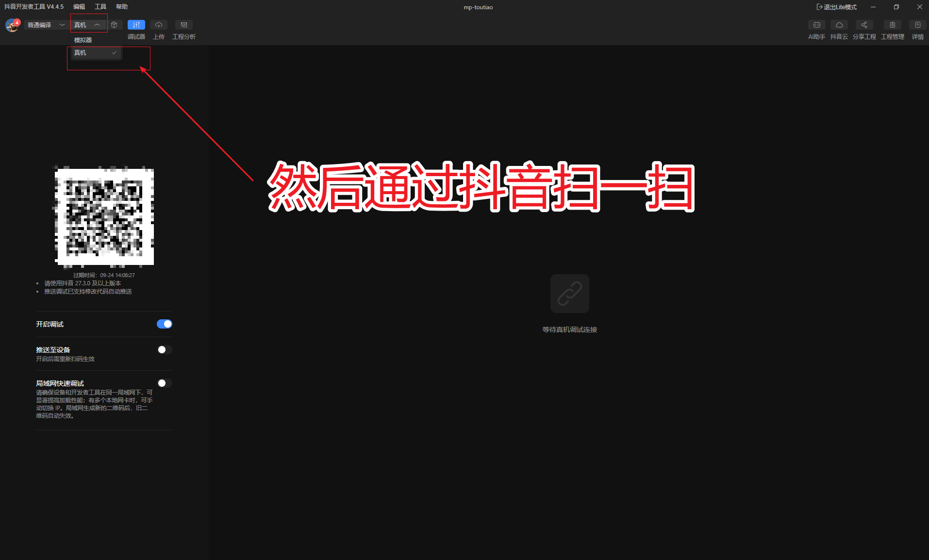929x560 pixels.
Task: 点击上传图标上传小程序代码
Action: coord(159,29)
